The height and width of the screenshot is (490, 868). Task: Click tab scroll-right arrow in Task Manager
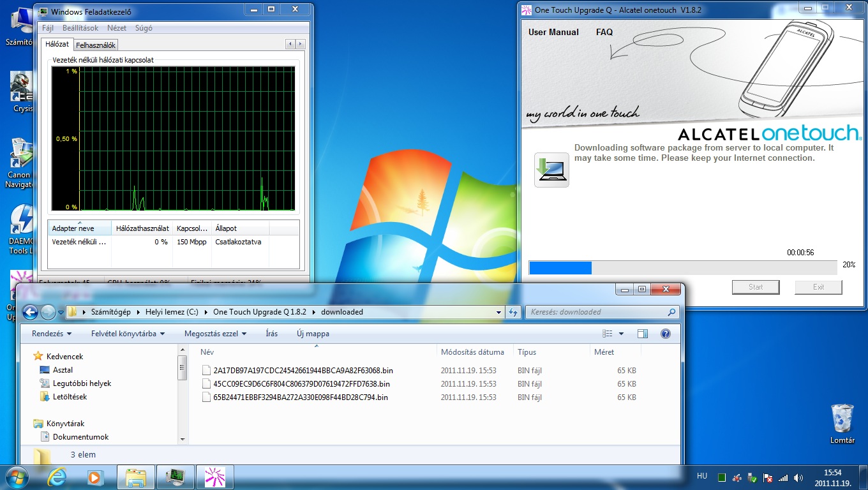pos(301,44)
